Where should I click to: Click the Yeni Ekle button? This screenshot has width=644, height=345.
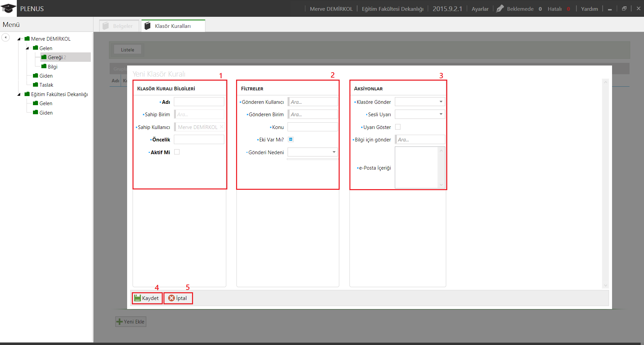[x=131, y=321]
